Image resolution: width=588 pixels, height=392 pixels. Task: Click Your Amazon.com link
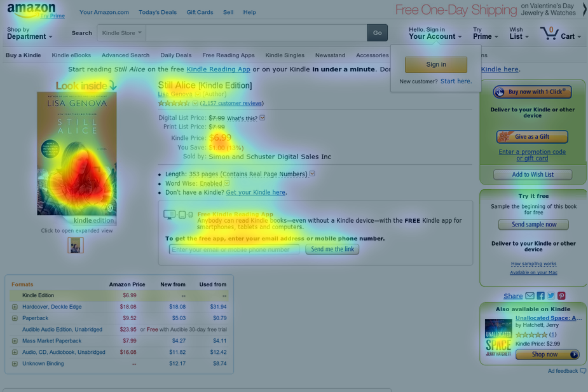pyautogui.click(x=104, y=12)
